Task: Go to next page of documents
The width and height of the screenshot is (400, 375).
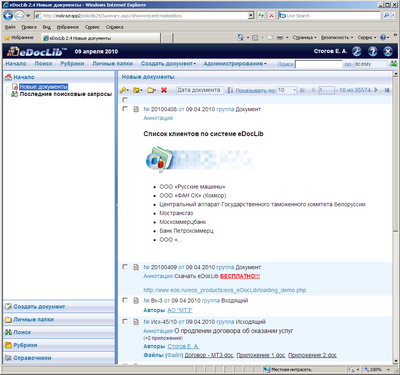Action: click(x=376, y=90)
